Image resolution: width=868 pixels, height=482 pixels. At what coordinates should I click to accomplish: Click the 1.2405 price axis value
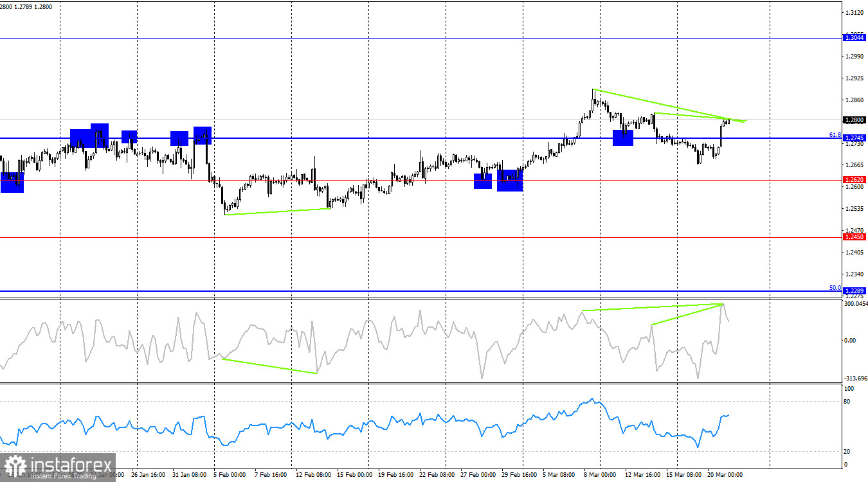tap(855, 253)
